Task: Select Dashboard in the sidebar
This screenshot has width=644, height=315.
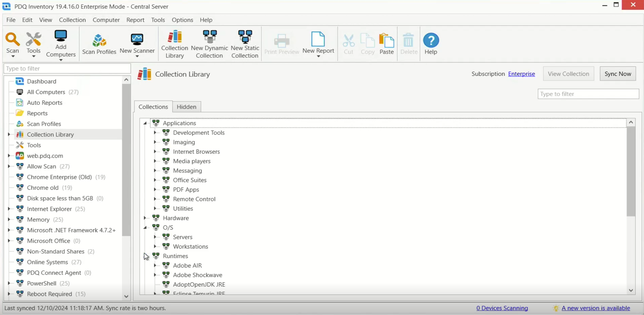Action: pos(42,81)
